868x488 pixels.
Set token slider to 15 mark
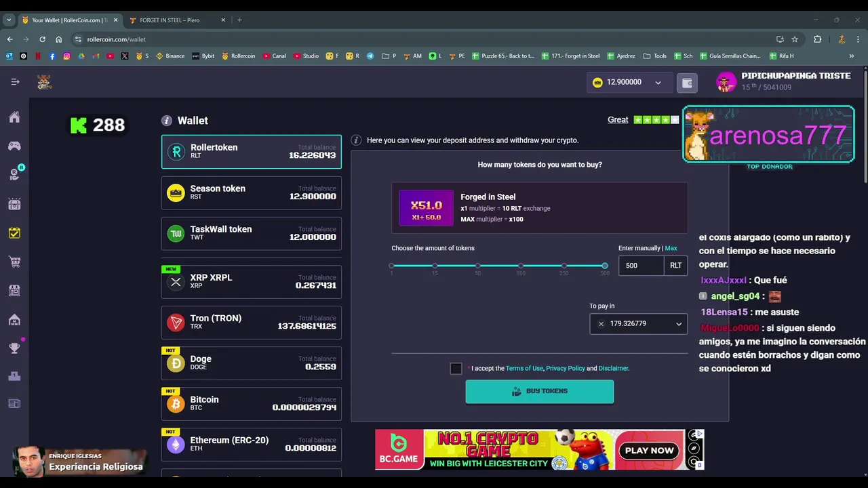pyautogui.click(x=435, y=266)
